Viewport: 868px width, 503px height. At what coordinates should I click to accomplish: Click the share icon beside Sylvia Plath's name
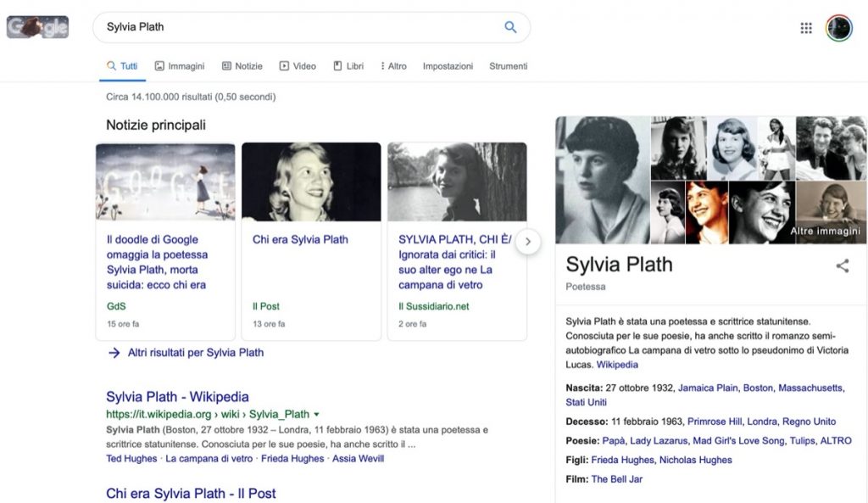[x=843, y=265]
